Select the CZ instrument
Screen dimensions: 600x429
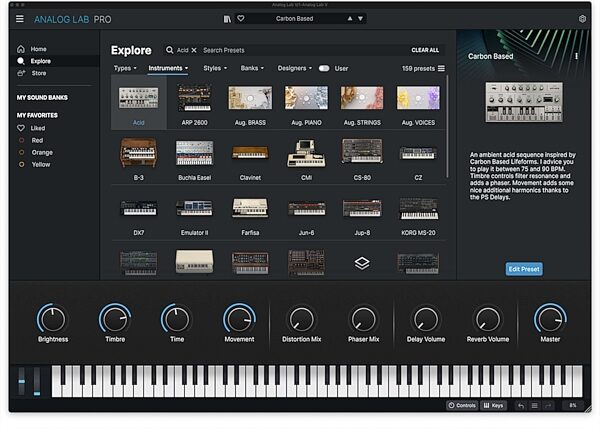tap(418, 159)
